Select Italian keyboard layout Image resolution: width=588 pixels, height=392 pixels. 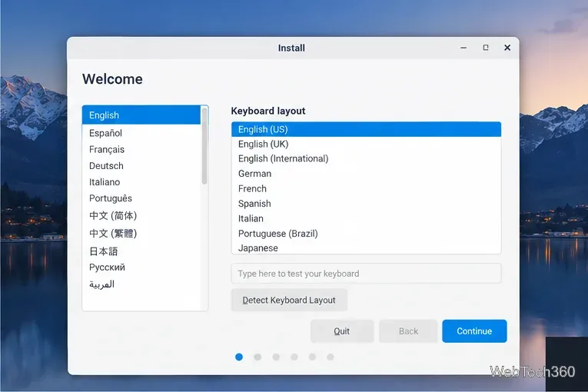(366, 218)
